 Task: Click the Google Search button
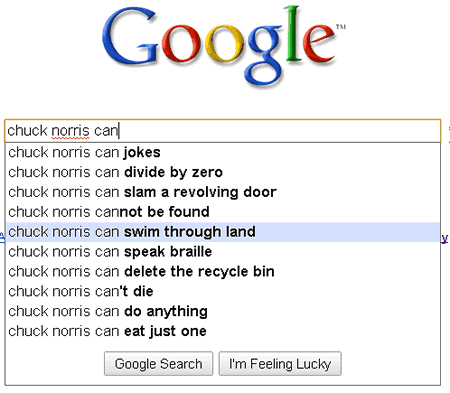click(158, 364)
